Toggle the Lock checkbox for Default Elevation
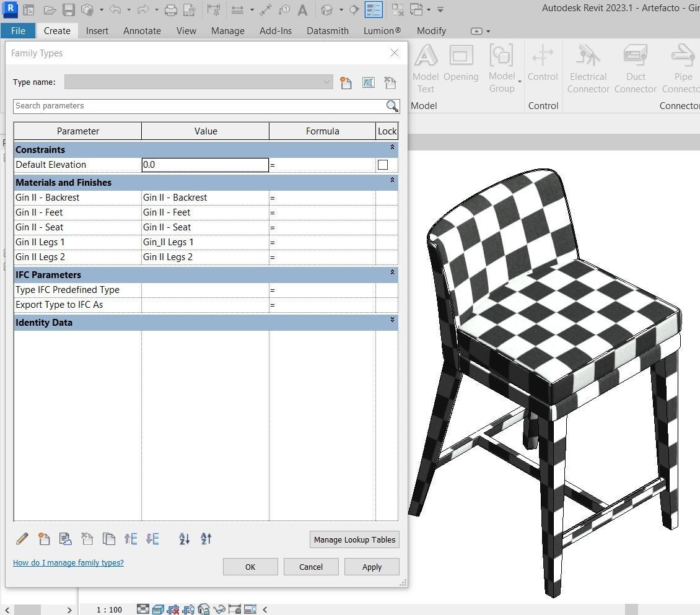700x615 pixels. pyautogui.click(x=383, y=165)
